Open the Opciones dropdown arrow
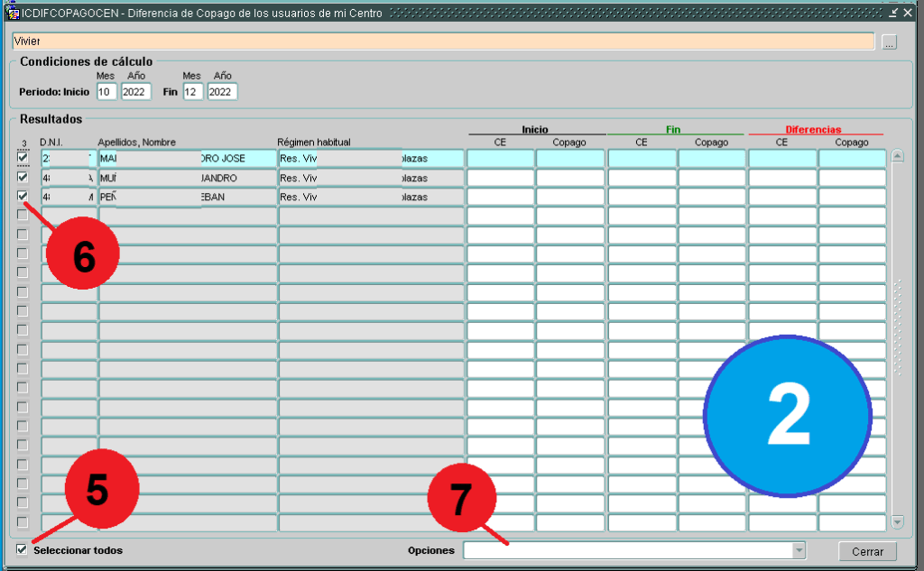 coord(799,550)
